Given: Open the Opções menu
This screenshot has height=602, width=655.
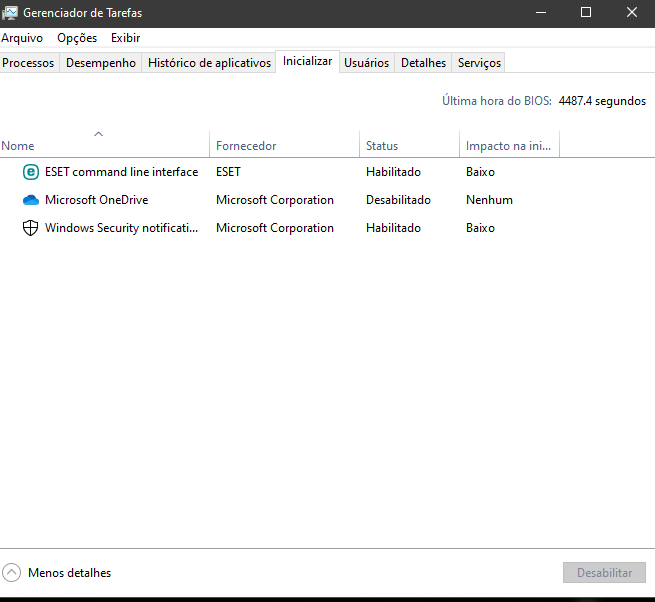Looking at the screenshot, I should click(77, 38).
